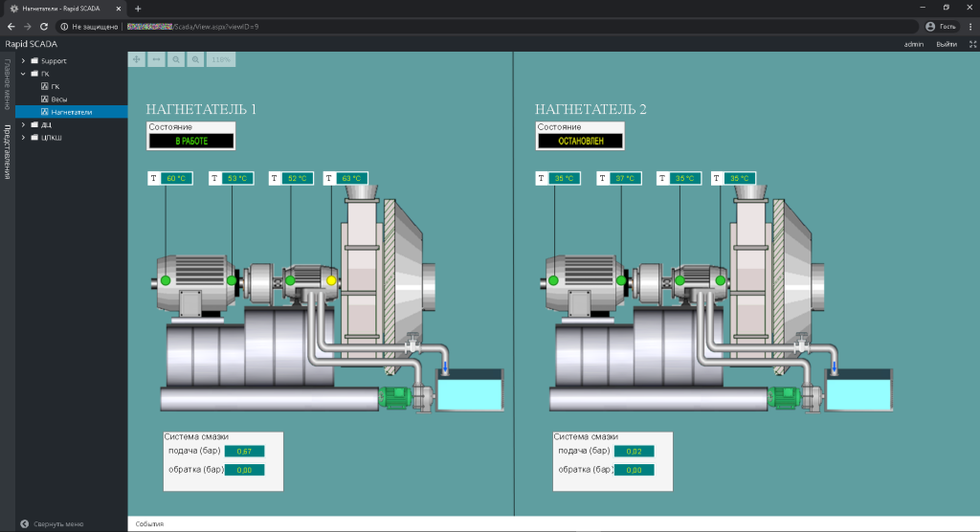This screenshot has width=980, height=532.
Task: Click the zoom in magnifier icon
Action: coord(195,59)
